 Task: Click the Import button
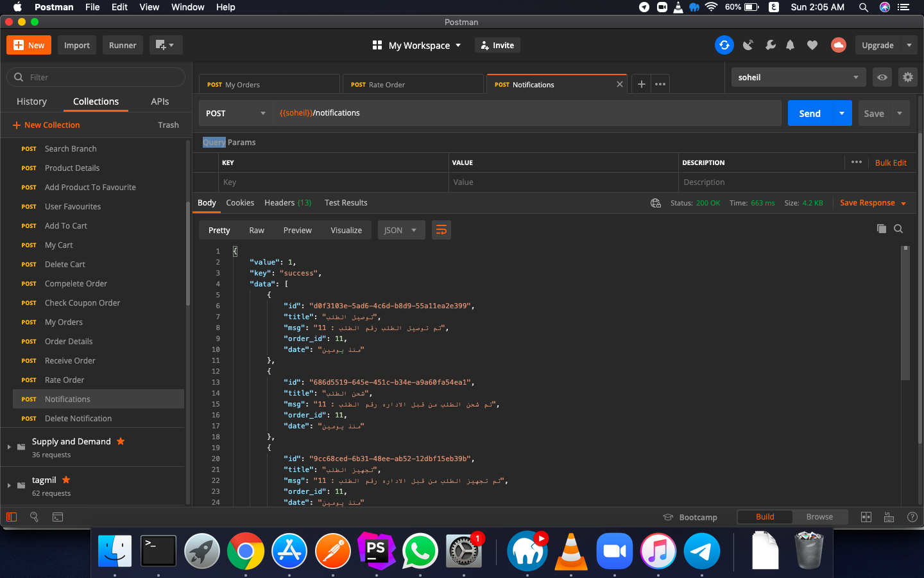click(x=77, y=45)
